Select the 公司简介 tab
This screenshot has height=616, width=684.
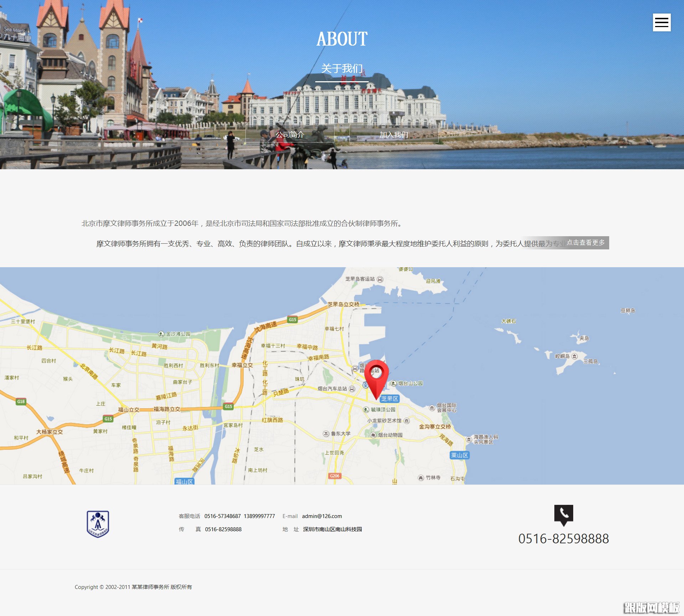pos(290,134)
